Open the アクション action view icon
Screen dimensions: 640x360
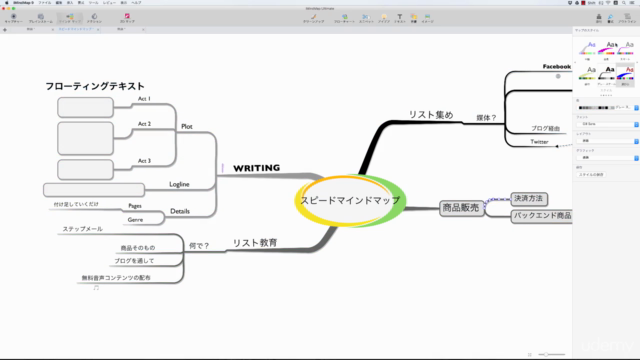(x=94, y=18)
